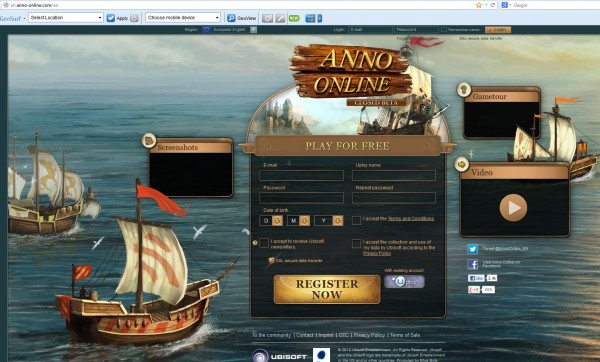The width and height of the screenshot is (600, 362).
Task: Expand the Region language dropdown arrow
Action: (254, 29)
